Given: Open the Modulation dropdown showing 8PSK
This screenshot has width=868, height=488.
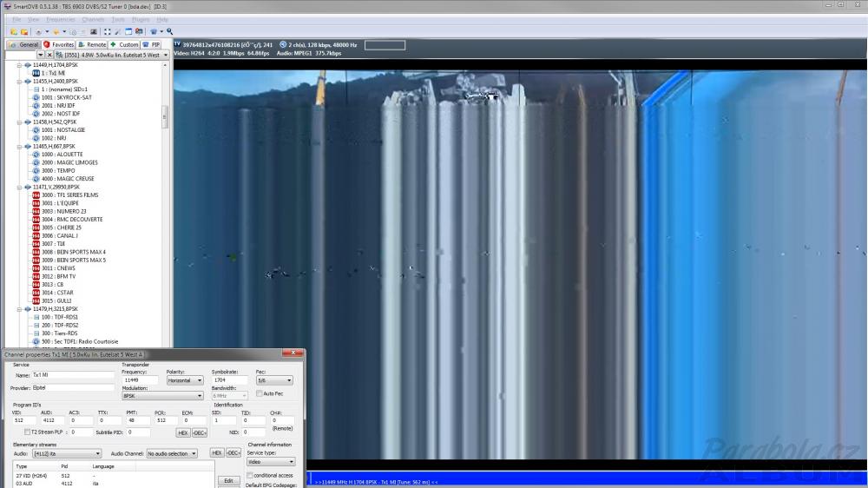Looking at the screenshot, I should click(162, 396).
